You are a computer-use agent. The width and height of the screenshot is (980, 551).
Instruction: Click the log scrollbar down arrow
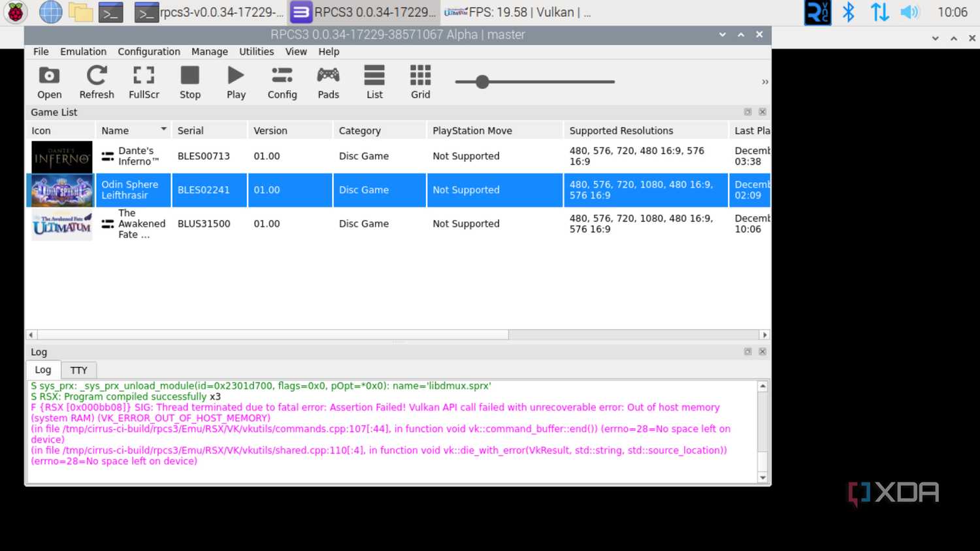(x=762, y=478)
